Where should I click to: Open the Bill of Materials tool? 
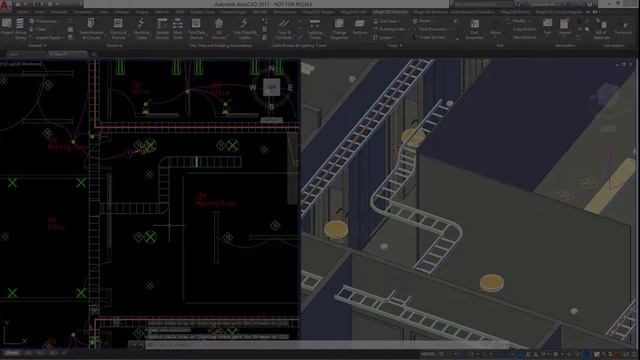pos(601,29)
